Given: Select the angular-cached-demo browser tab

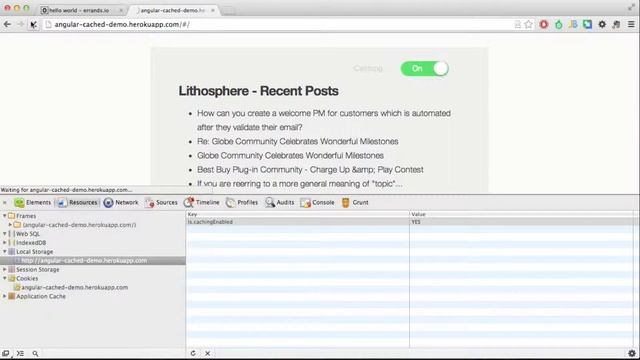Looking at the screenshot, I should 173,10.
